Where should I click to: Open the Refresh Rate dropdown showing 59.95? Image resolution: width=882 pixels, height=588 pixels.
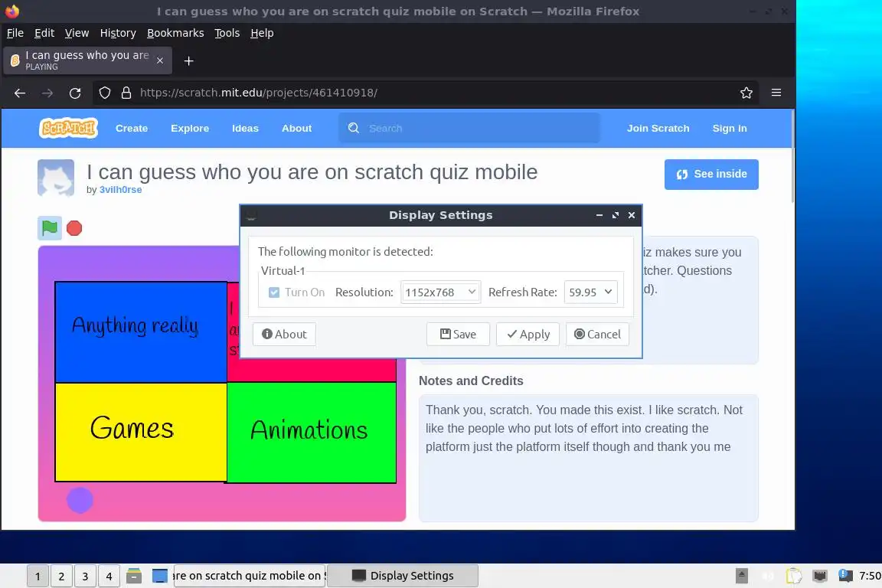(590, 292)
